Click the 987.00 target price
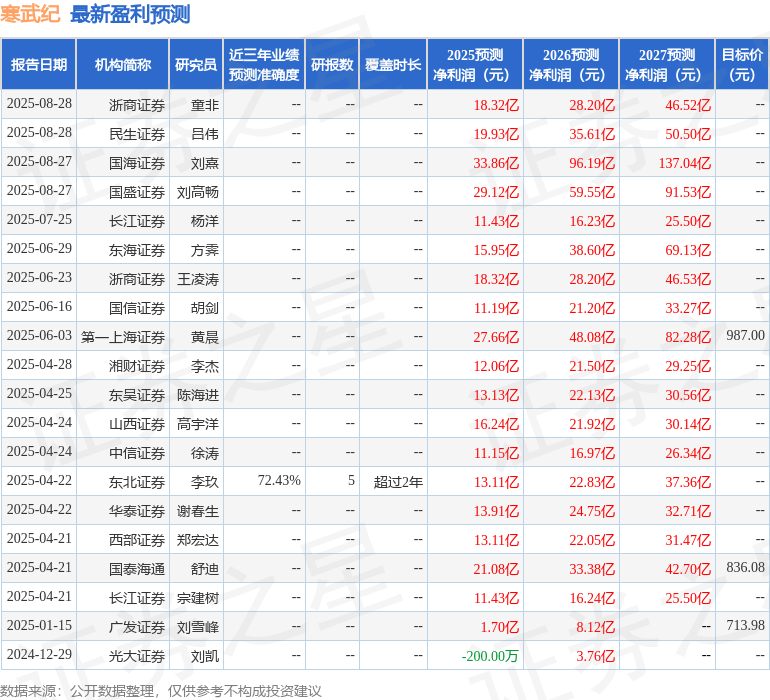The width and height of the screenshot is (770, 700). click(745, 335)
